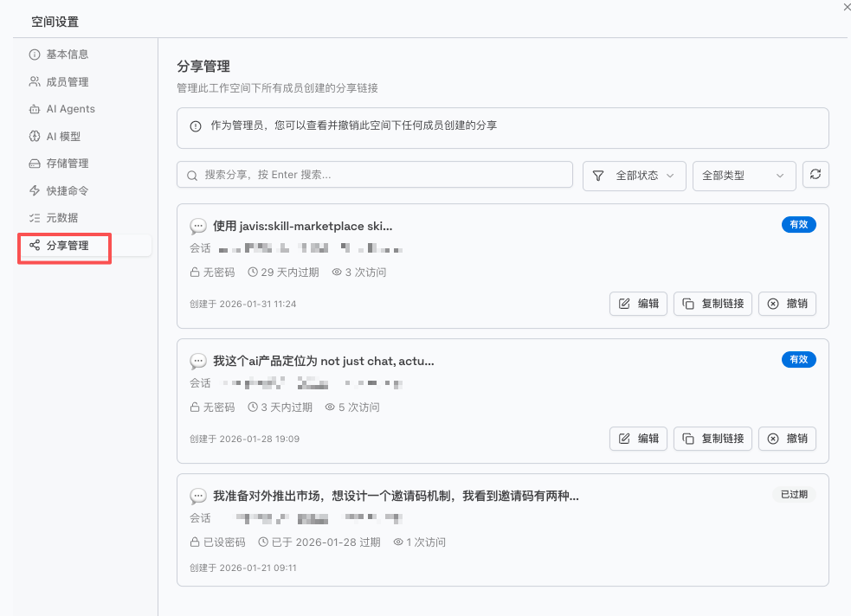Select the 快捷命令 command icon
The height and width of the screenshot is (616, 851).
(35, 190)
